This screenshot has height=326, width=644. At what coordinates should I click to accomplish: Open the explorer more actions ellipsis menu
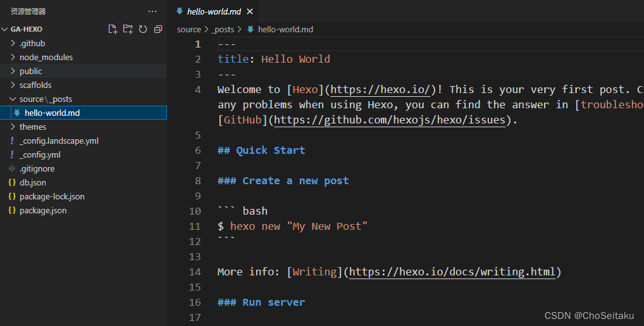click(152, 11)
